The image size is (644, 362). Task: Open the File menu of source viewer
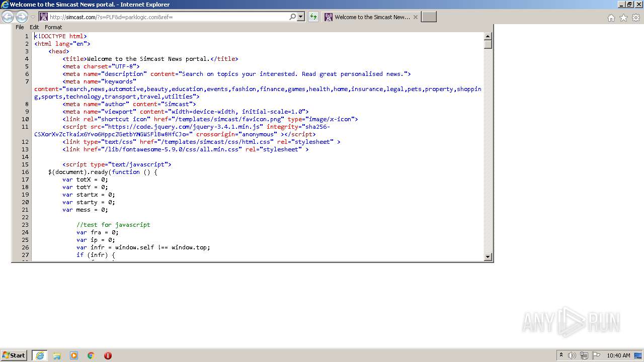click(x=20, y=27)
